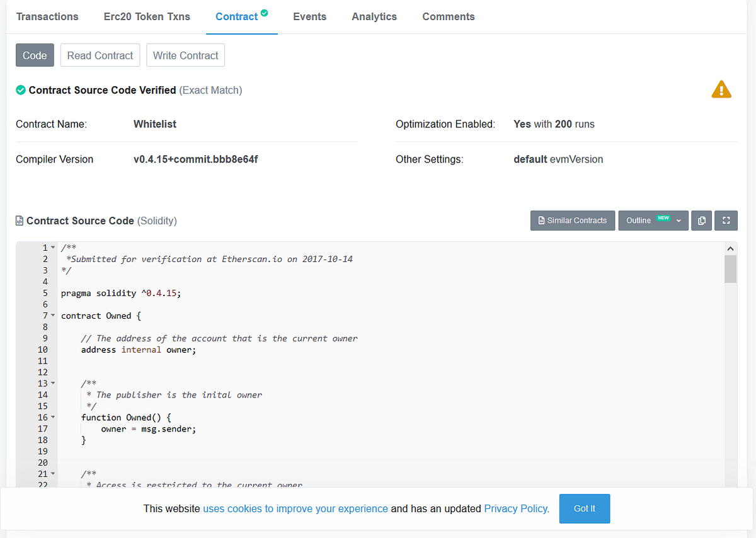Image resolution: width=756 pixels, height=538 pixels.
Task: Click the green verified check icon beside Contract Source Code Verified
Action: (x=21, y=90)
